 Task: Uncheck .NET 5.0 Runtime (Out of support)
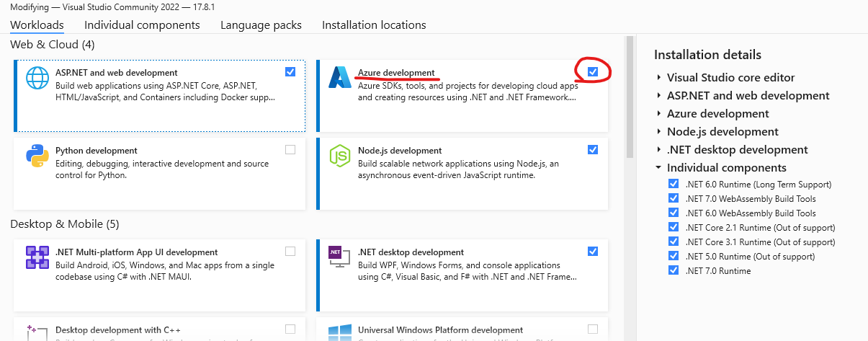tap(674, 256)
